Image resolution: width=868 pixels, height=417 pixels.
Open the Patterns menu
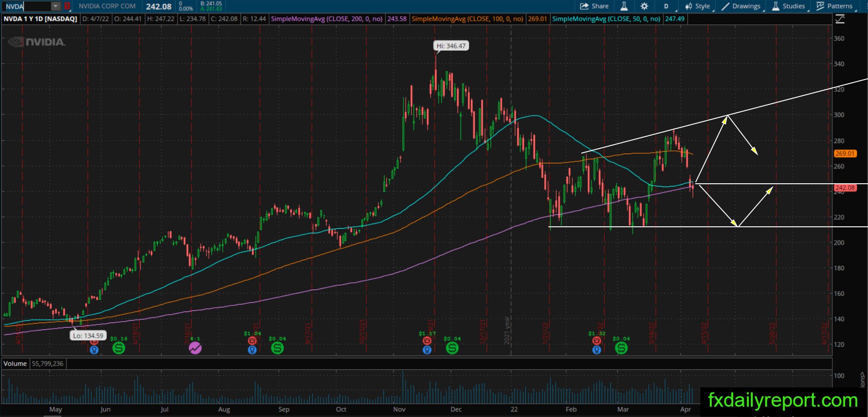[835, 6]
